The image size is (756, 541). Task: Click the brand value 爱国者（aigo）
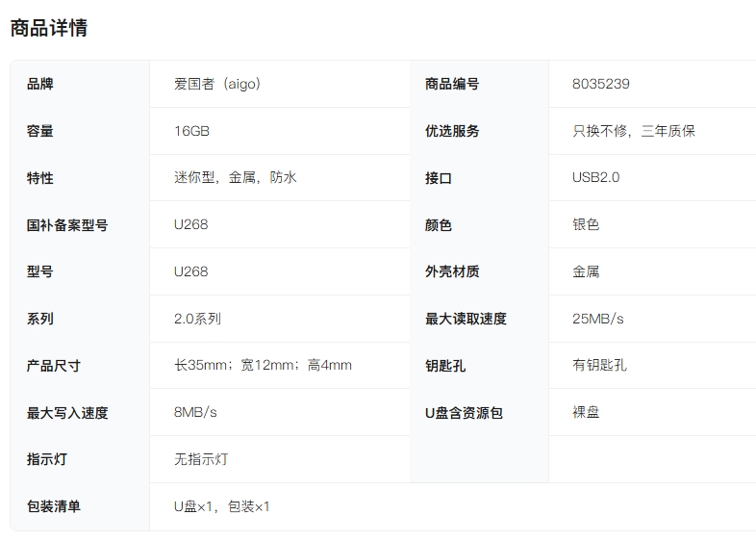(217, 84)
